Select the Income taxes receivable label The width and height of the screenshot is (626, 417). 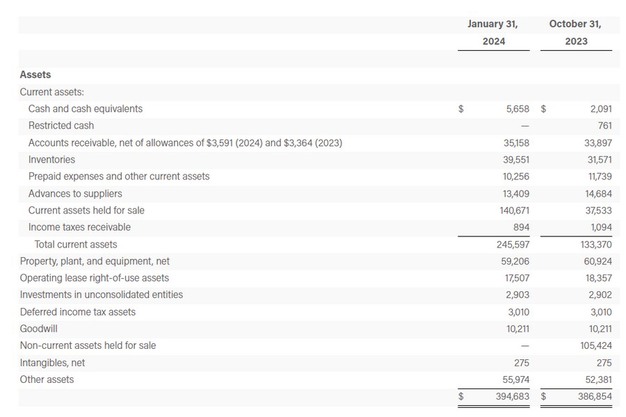pyautogui.click(x=79, y=227)
